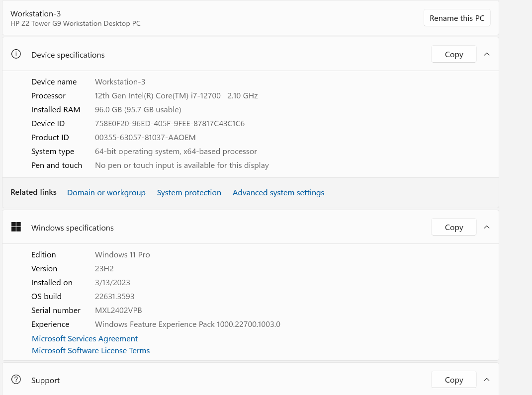
Task: Click the Pen and touch value text
Action: pyautogui.click(x=182, y=165)
